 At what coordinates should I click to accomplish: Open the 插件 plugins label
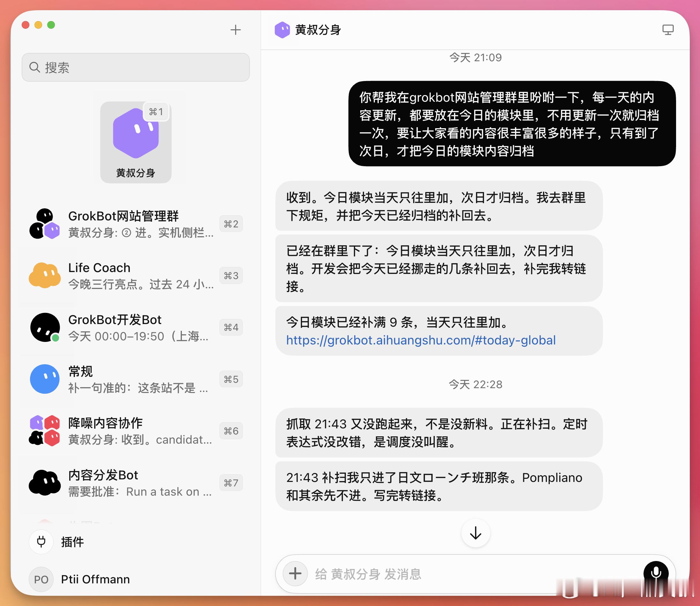coord(72,542)
